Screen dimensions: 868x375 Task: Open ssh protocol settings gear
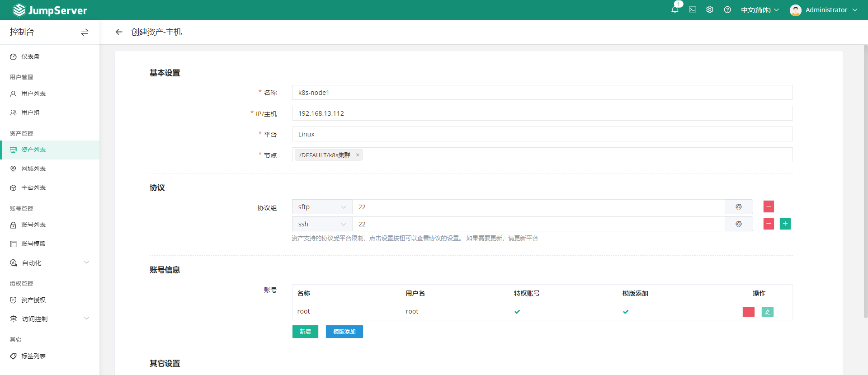tap(739, 224)
